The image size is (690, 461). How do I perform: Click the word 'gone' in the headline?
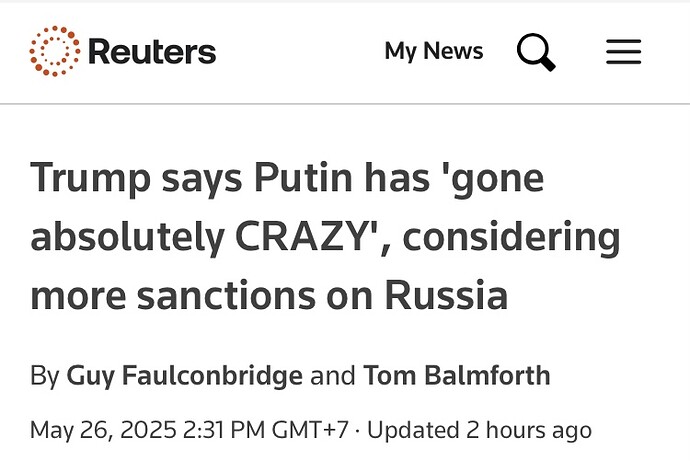click(x=496, y=178)
